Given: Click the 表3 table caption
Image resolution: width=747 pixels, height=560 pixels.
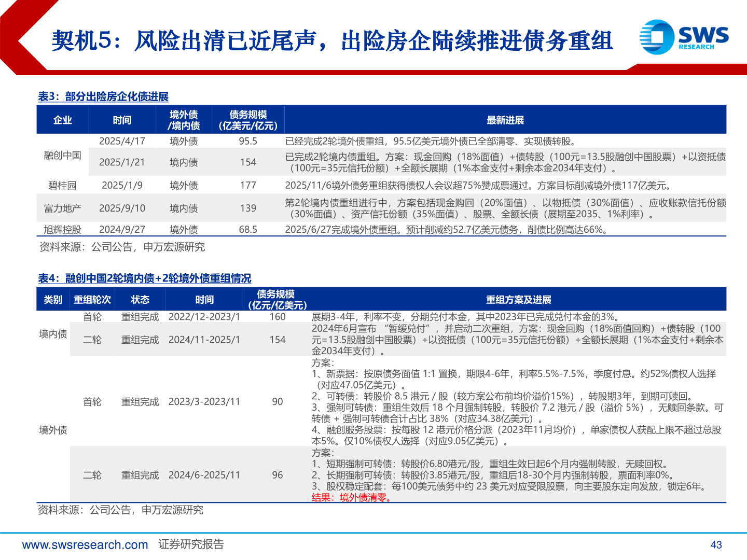Looking at the screenshot, I should tap(104, 96).
